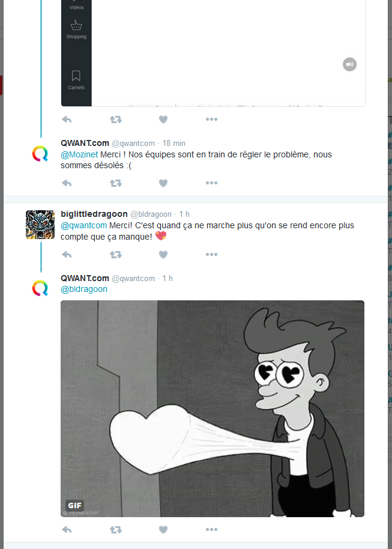Screen dimensions: 392x549
Task: Play the Fry heart GIF
Action: click(213, 408)
